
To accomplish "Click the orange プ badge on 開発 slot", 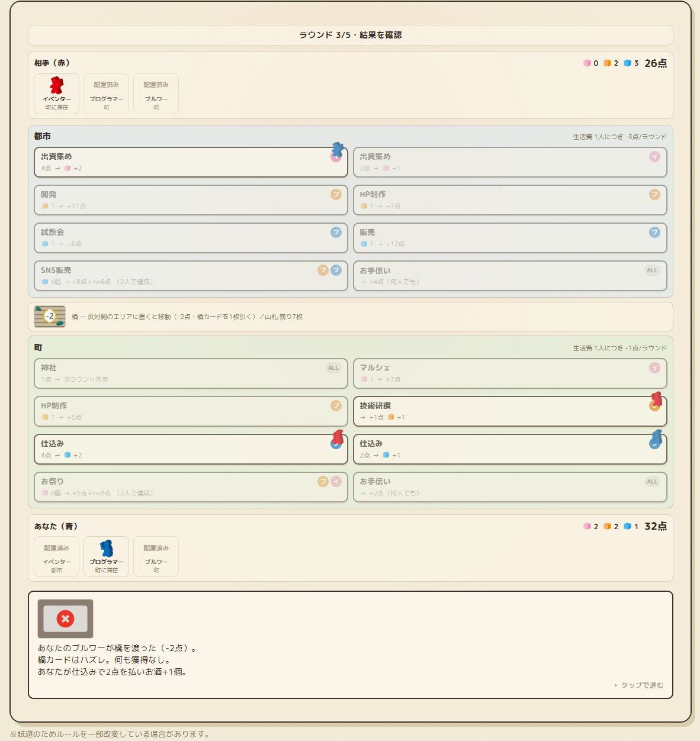I will [x=336, y=194].
